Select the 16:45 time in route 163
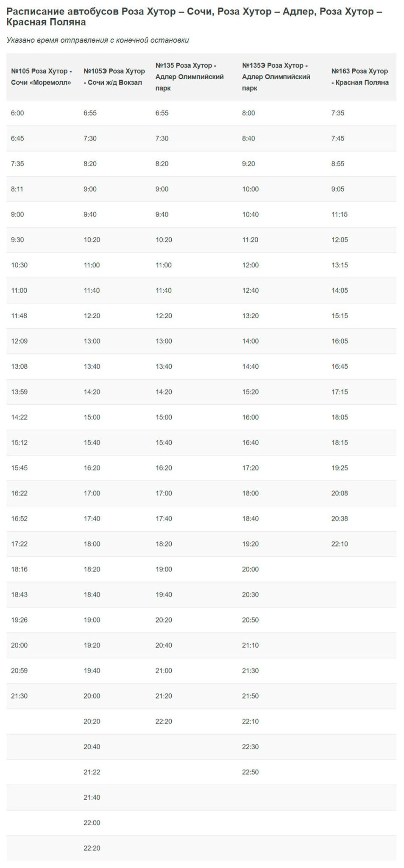 click(x=340, y=367)
